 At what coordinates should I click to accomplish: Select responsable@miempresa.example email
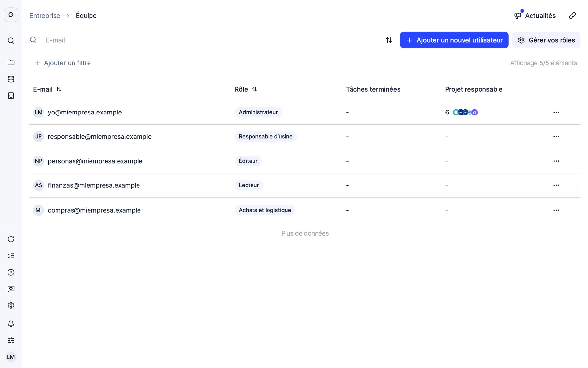point(100,137)
